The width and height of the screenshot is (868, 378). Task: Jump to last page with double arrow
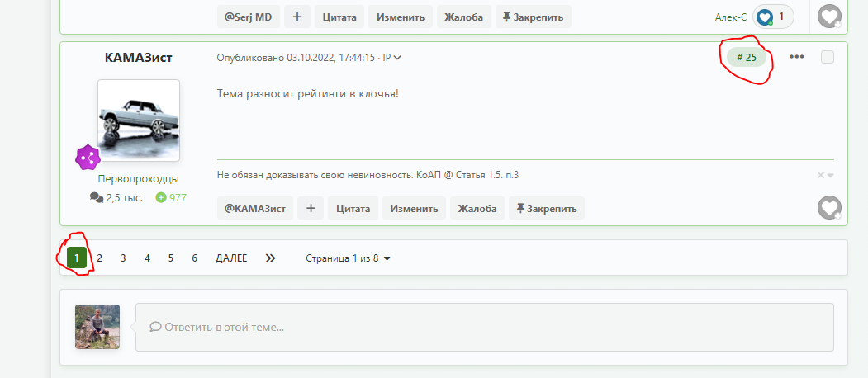[x=270, y=258]
